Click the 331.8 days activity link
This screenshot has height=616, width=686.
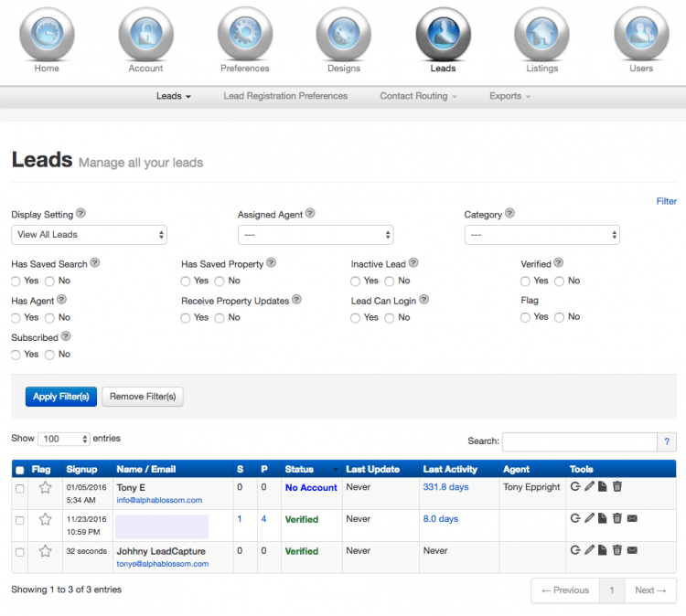(x=445, y=487)
